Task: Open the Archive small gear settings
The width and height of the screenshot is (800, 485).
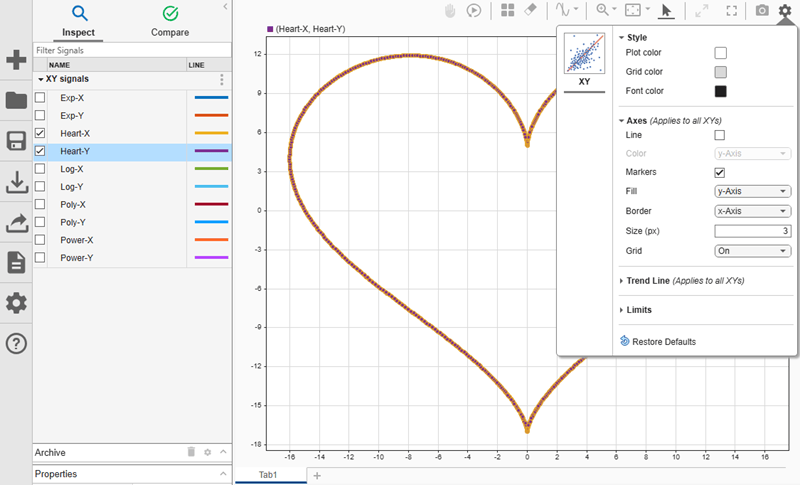Action: [208, 452]
